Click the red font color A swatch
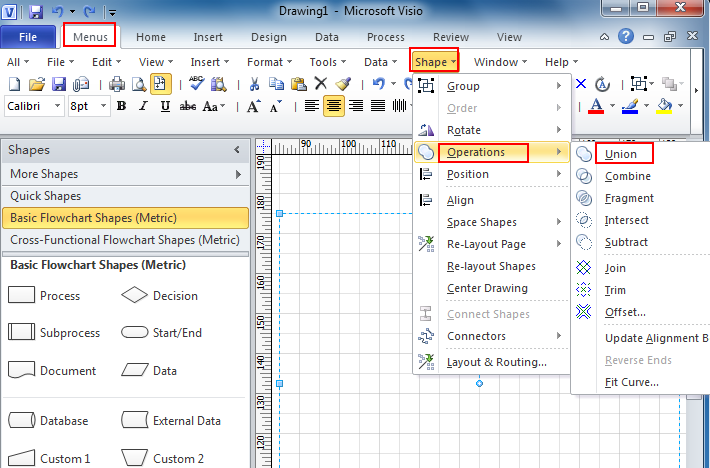Image resolution: width=710 pixels, height=468 pixels. [596, 106]
